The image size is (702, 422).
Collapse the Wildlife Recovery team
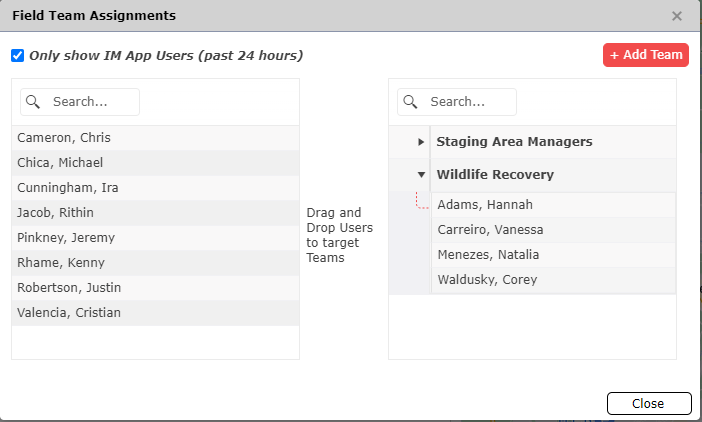pyautogui.click(x=421, y=175)
